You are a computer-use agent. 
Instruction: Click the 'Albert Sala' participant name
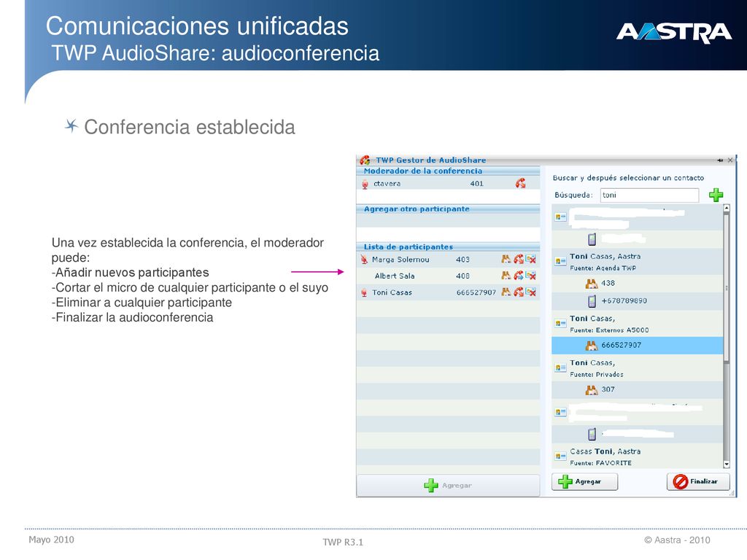395,276
